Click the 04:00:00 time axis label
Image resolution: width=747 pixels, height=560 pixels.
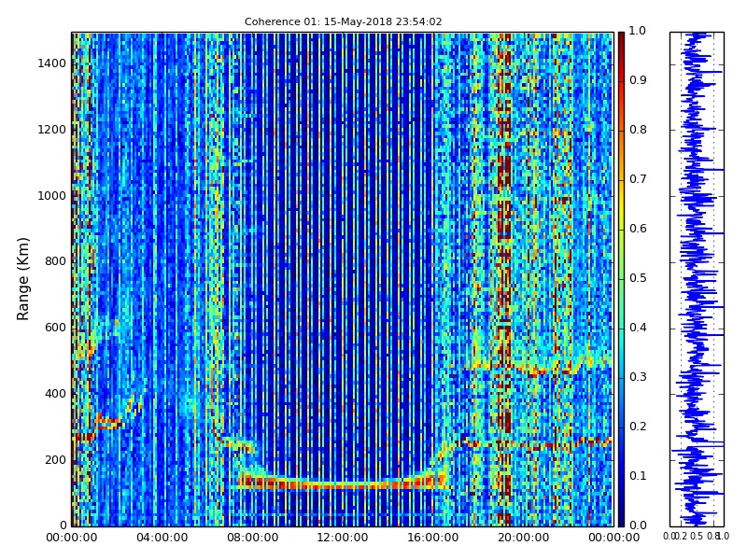(x=162, y=538)
